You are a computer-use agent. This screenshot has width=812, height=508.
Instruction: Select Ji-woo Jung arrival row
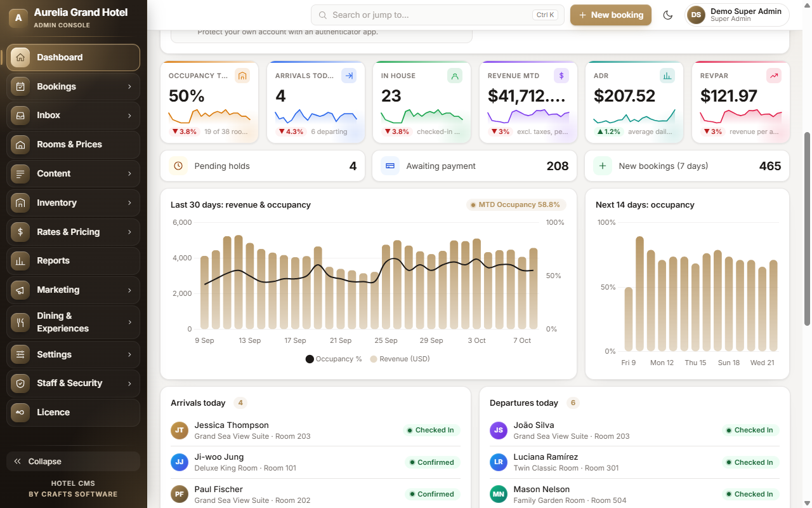pyautogui.click(x=315, y=462)
